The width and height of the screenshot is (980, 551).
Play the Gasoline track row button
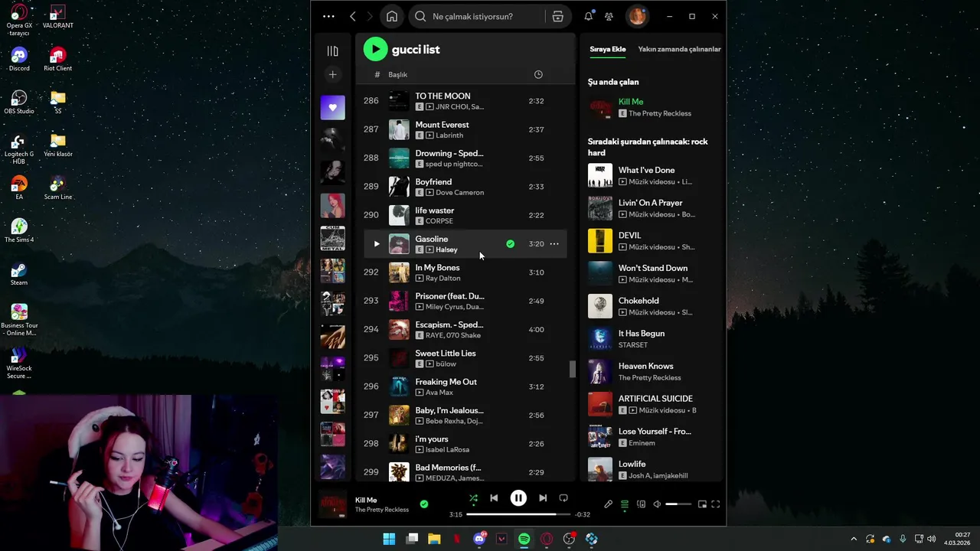pyautogui.click(x=376, y=244)
